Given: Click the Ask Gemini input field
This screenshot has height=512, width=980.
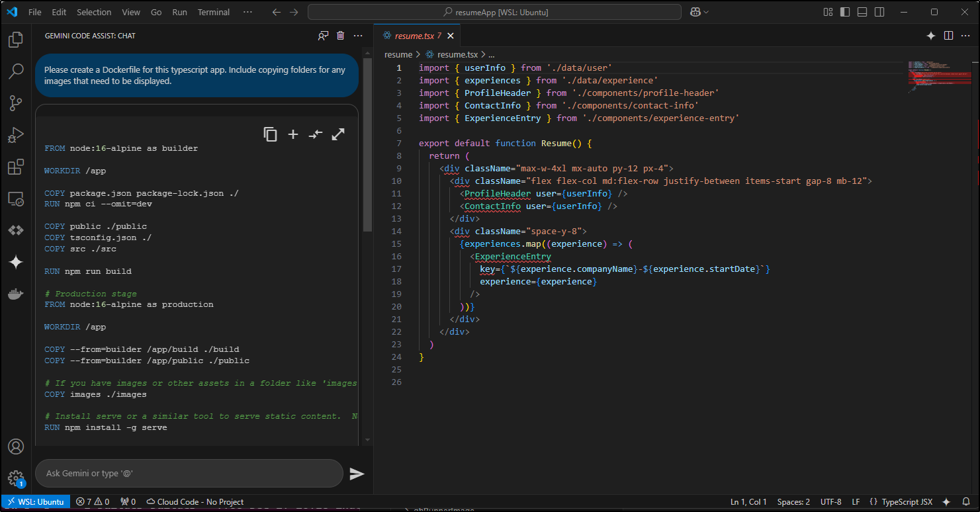Looking at the screenshot, I should click(189, 474).
